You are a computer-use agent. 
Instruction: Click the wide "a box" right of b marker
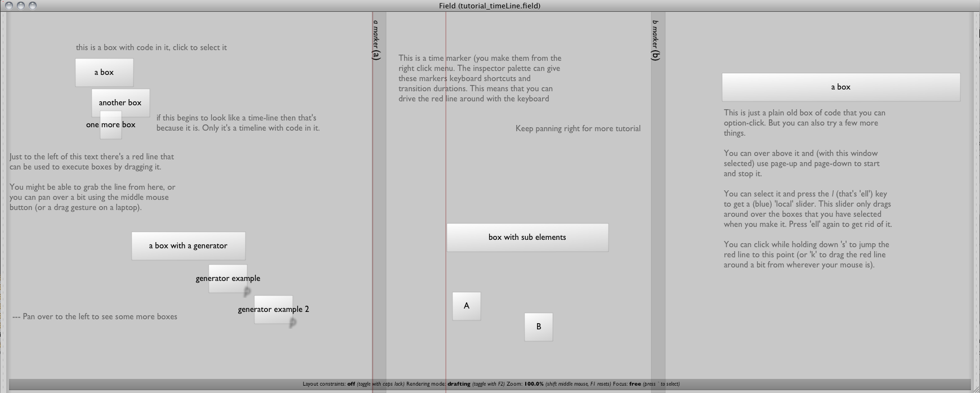point(840,87)
